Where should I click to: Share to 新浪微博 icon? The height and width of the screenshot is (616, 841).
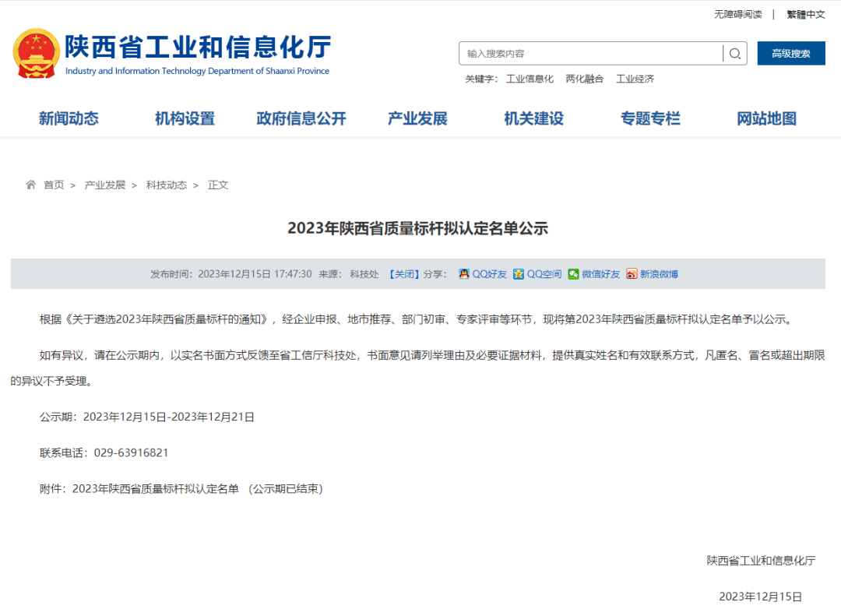click(x=632, y=274)
